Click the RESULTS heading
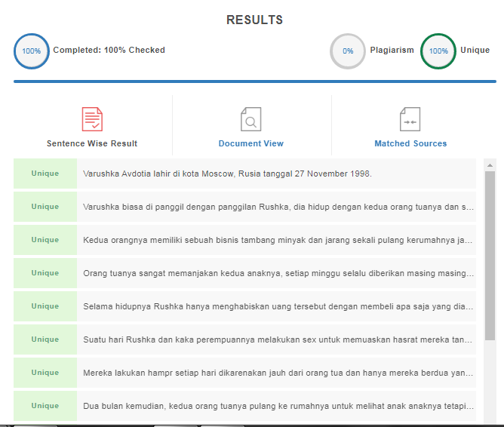The height and width of the screenshot is (427, 504). tap(254, 20)
